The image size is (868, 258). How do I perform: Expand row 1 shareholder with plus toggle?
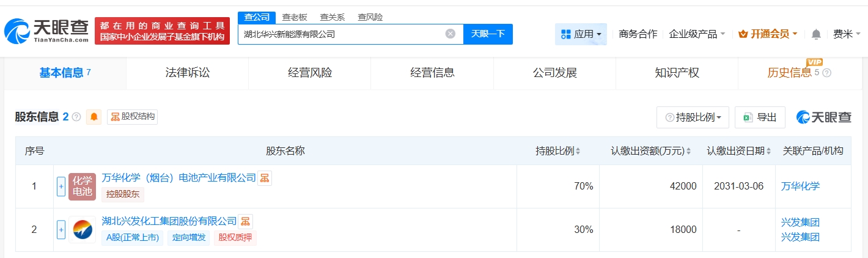tap(61, 186)
